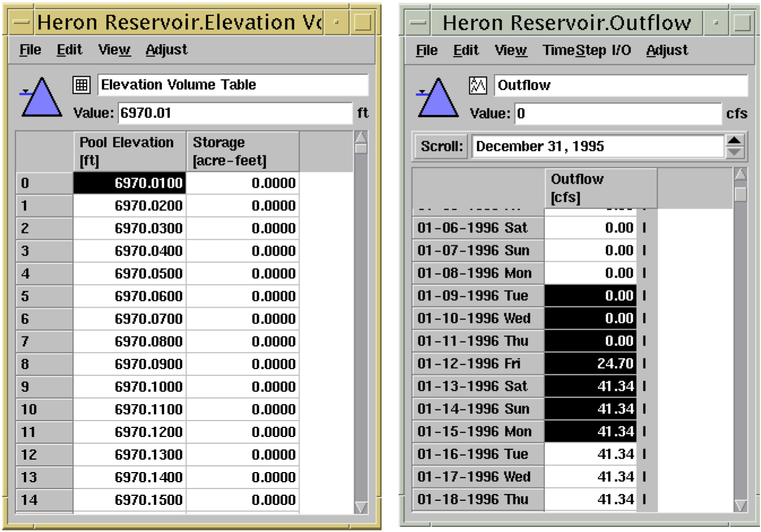
Task: Click the reservoir triangle icon in Outflow window
Action: point(438,99)
